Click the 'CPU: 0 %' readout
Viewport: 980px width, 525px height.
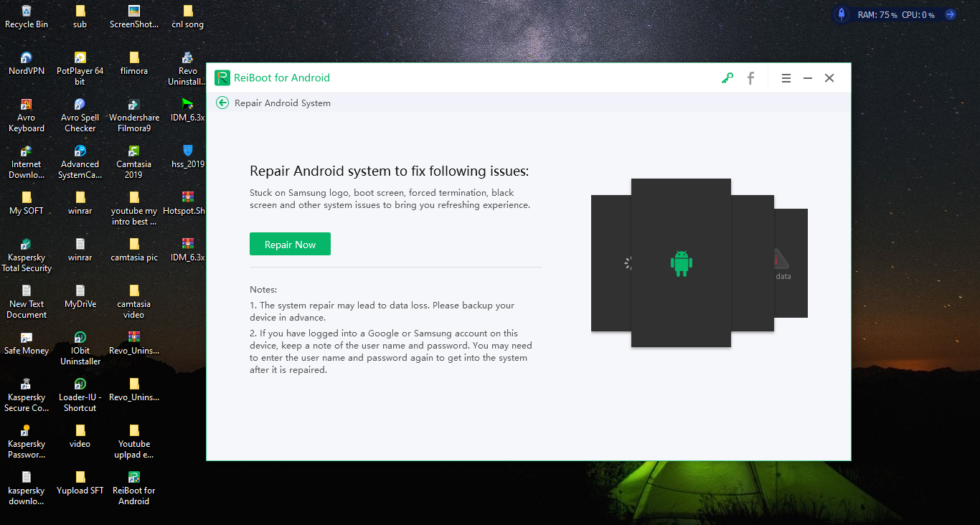[918, 15]
